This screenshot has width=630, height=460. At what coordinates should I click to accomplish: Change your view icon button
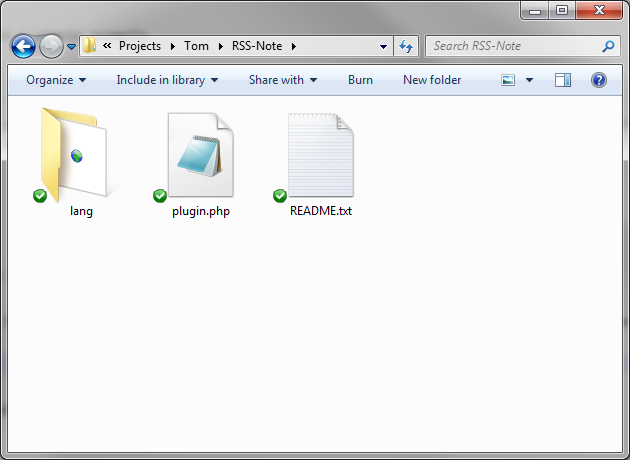[x=508, y=80]
